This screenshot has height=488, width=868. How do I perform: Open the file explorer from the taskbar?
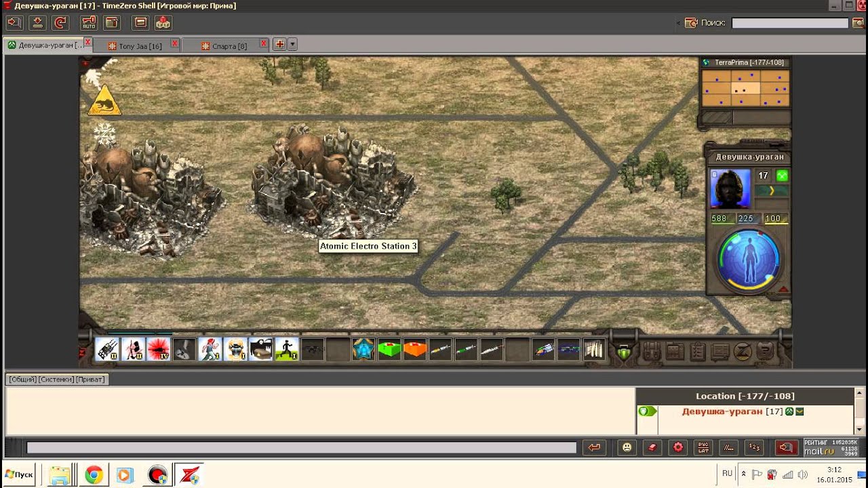click(60, 475)
